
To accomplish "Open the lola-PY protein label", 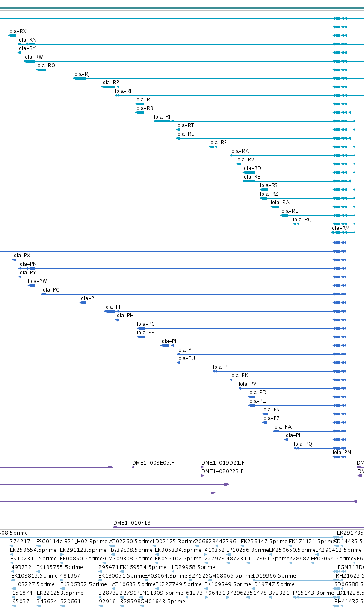I will point(27,273).
